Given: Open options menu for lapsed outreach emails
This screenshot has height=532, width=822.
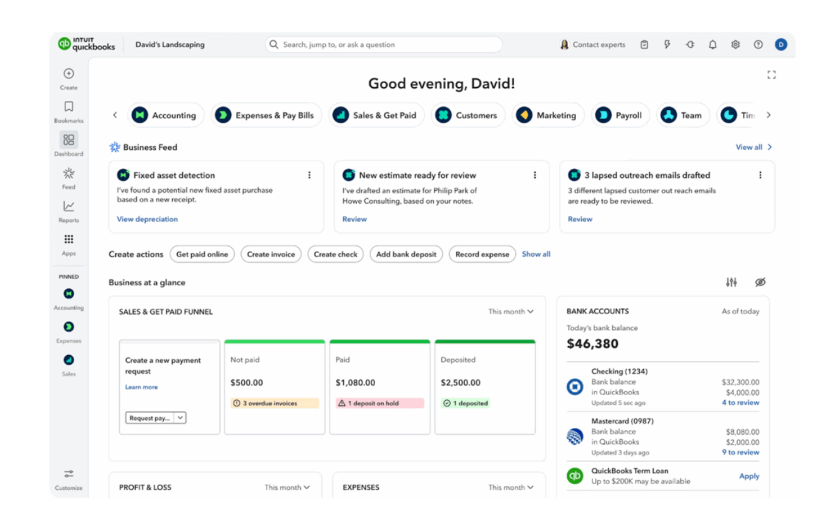Looking at the screenshot, I should click(760, 175).
